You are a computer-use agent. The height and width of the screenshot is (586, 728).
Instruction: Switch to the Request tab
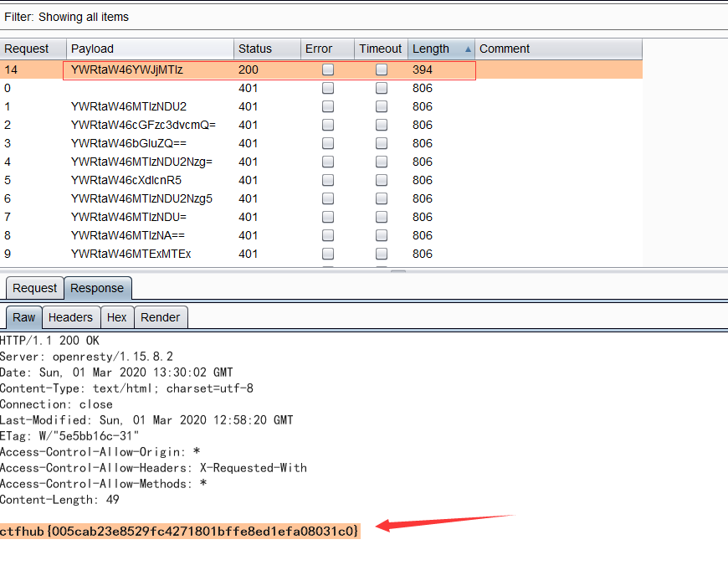coord(35,288)
